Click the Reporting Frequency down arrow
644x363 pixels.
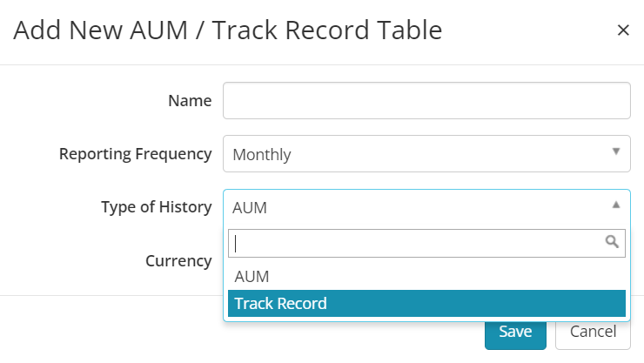point(615,151)
